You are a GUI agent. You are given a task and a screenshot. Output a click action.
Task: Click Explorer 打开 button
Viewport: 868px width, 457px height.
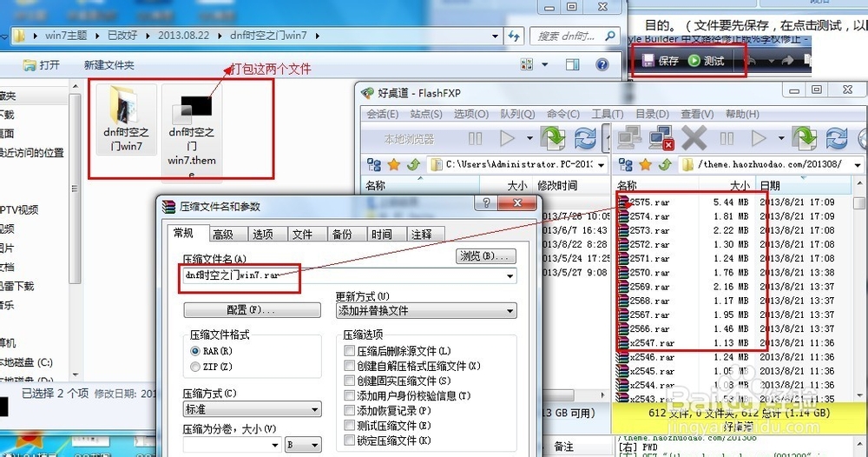tap(42, 65)
